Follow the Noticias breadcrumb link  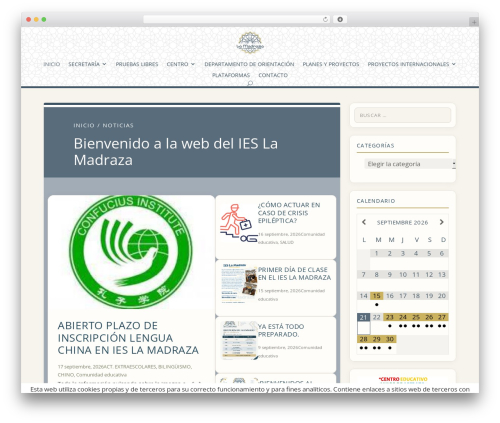(x=118, y=125)
